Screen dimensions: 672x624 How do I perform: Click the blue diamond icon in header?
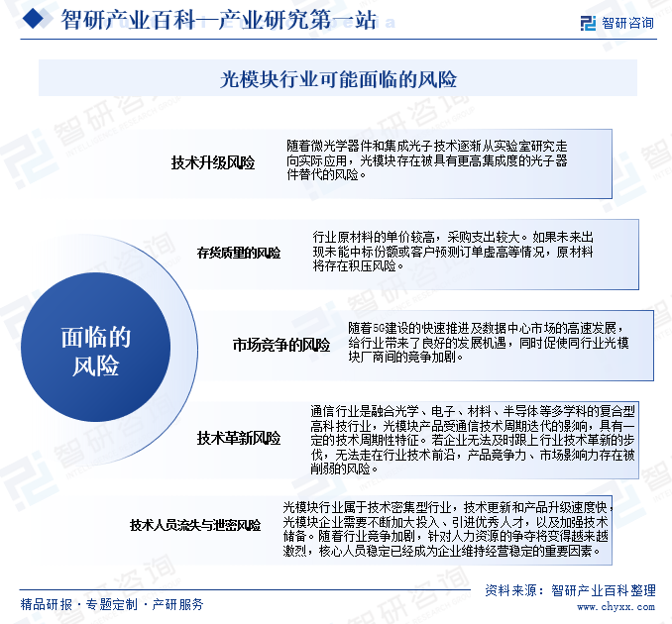click(33, 19)
